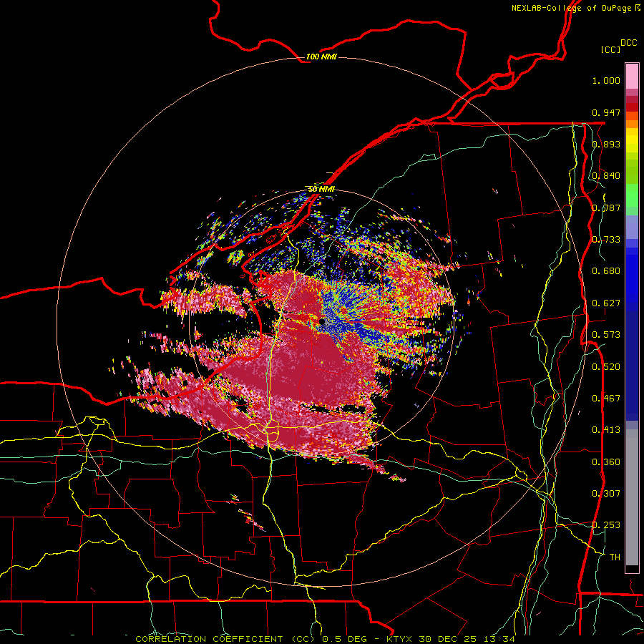Viewport: 644px width, 644px height.
Task: Click the Correlation Coefficient KTYX caption line
Action: pos(325,639)
